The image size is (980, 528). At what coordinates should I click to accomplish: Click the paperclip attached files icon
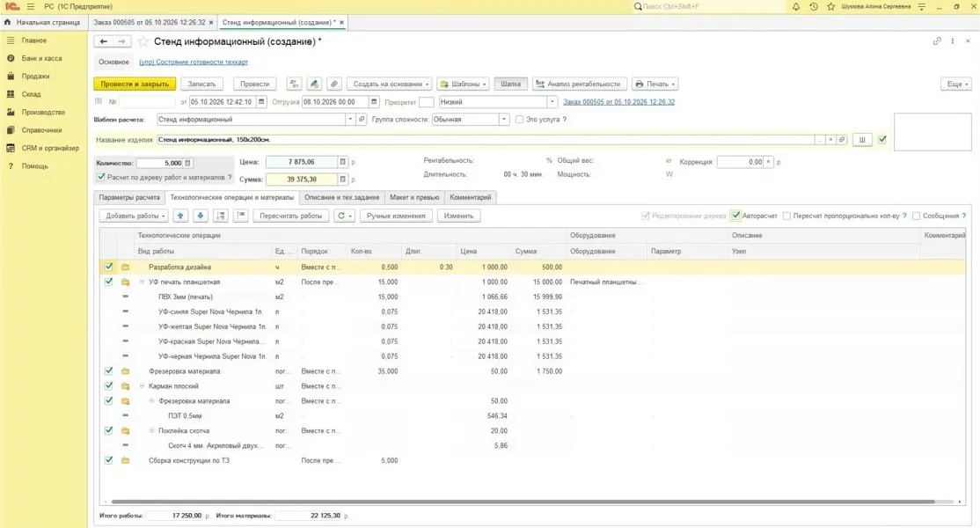coord(334,84)
